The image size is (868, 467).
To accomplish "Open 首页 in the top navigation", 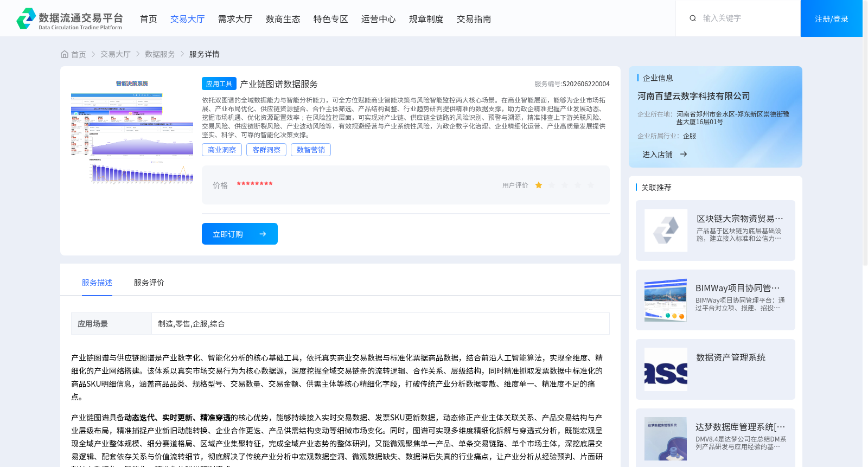I will 148,19.
